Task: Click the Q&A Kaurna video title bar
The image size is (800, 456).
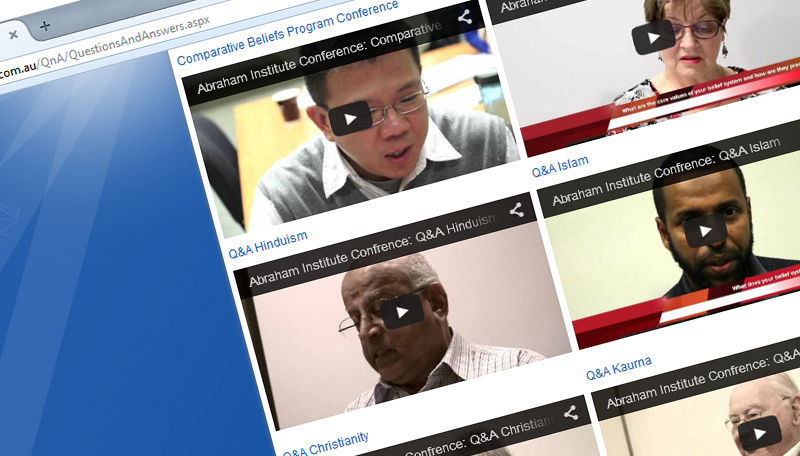Action: (x=703, y=381)
